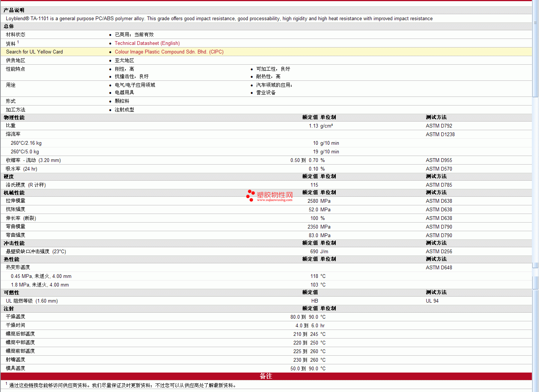Click the '83.0' flexural strength value
Image resolution: width=539 pixels, height=392 pixels.
313,235
